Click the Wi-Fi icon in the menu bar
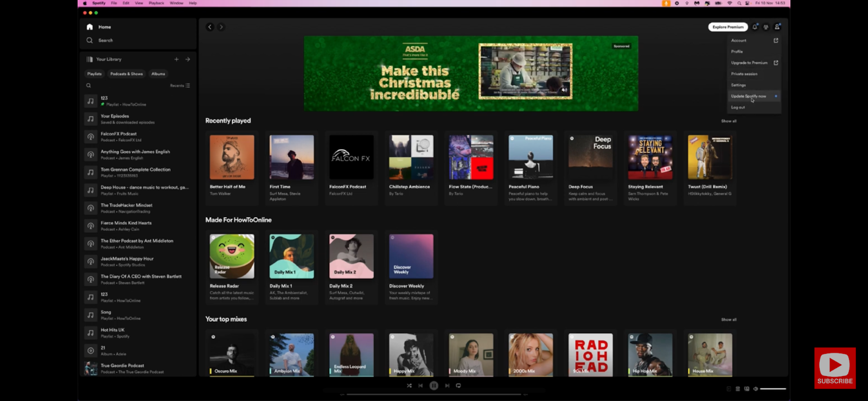The image size is (868, 401). (729, 3)
